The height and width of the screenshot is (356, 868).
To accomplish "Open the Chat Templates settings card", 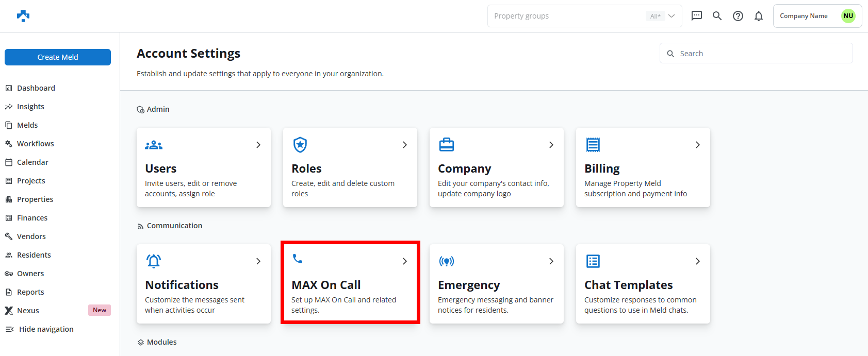I will pos(643,284).
